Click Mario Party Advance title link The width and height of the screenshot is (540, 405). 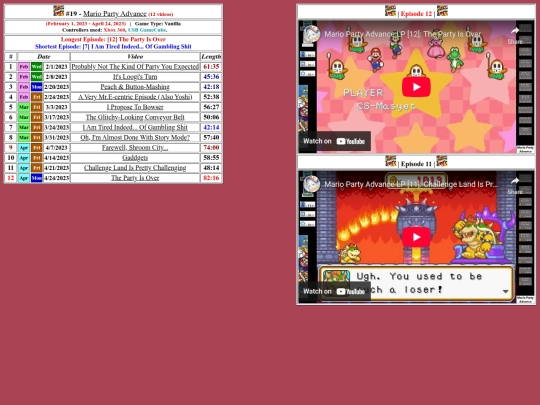(x=115, y=13)
